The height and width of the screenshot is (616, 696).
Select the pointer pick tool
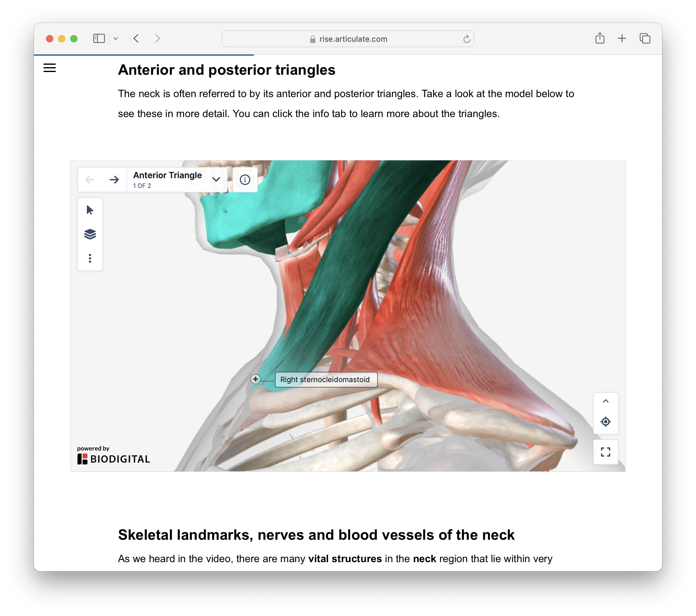click(90, 210)
